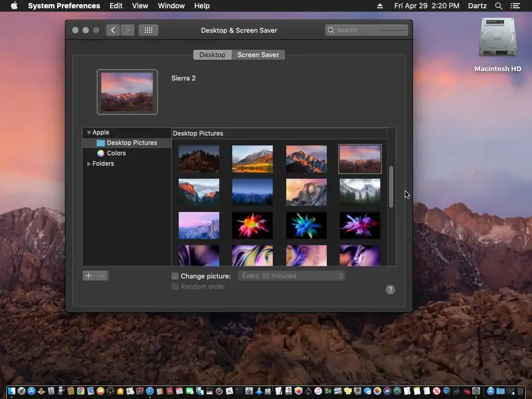Viewport: 532px width, 399px height.
Task: Open Finder from the Dock
Action: click(x=11, y=391)
